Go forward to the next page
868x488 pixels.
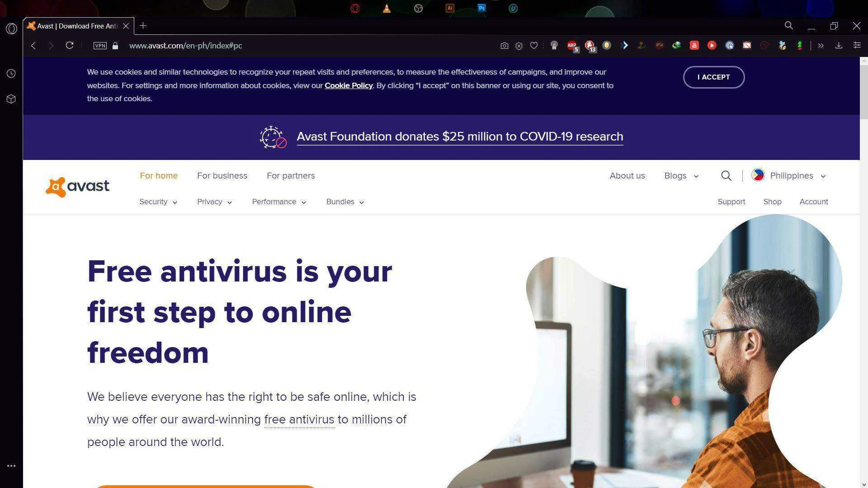click(51, 46)
